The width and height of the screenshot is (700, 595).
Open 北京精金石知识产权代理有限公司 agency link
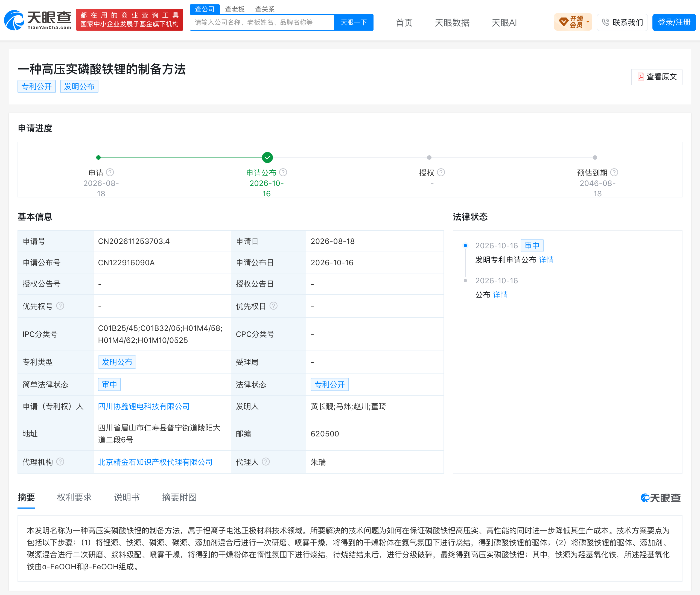coord(155,462)
